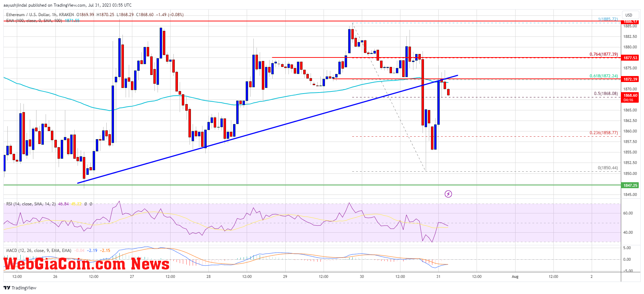Screen dimensions: 644x294
Task: Click the close value C1868.60
Action: pyautogui.click(x=145, y=15)
